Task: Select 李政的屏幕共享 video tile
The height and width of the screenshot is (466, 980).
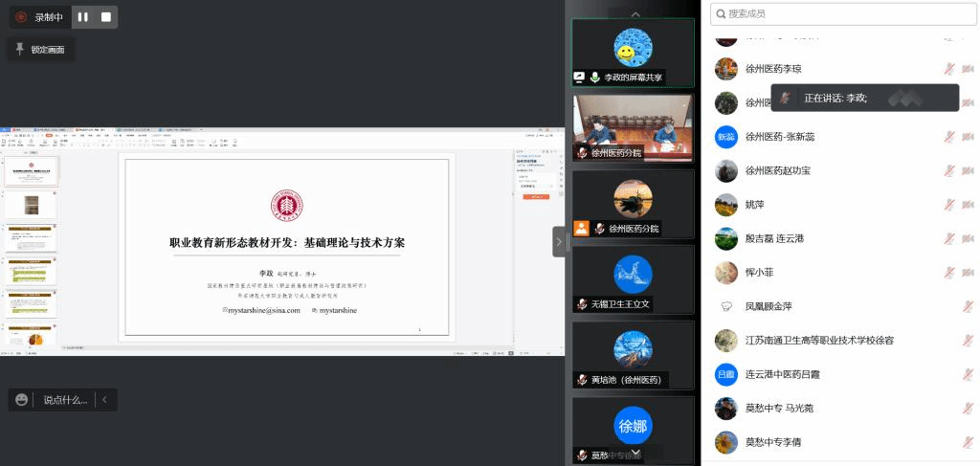Action: click(x=633, y=52)
